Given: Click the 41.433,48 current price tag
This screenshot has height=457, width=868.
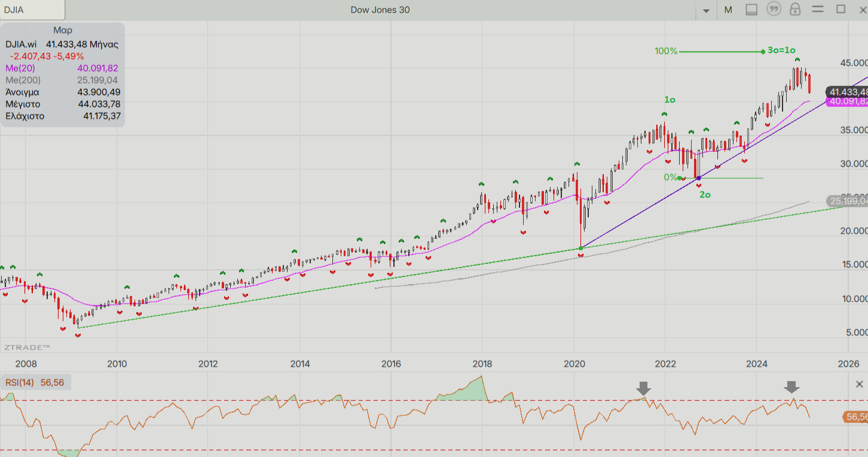Looking at the screenshot, I should (x=847, y=92).
